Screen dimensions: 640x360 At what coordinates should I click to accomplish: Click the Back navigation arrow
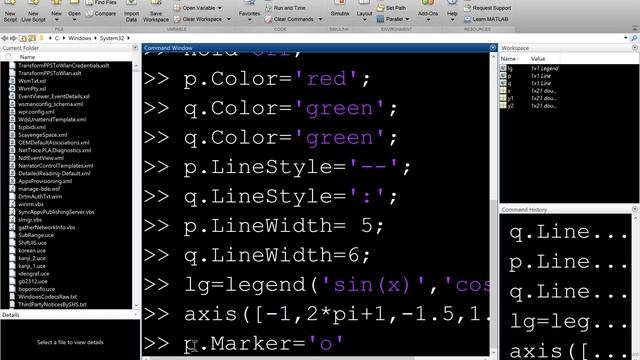pos(4,38)
